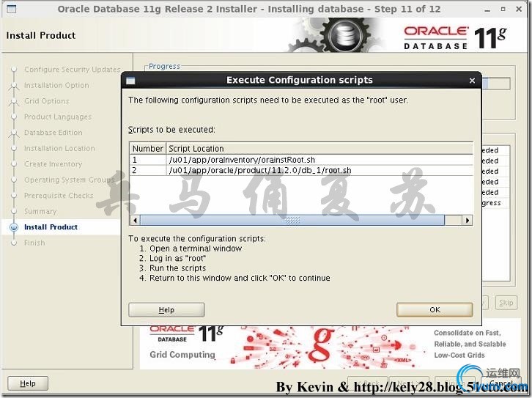Image resolution: width=532 pixels, height=398 pixels.
Task: Click Help button in the scripts dialog
Action: (166, 309)
